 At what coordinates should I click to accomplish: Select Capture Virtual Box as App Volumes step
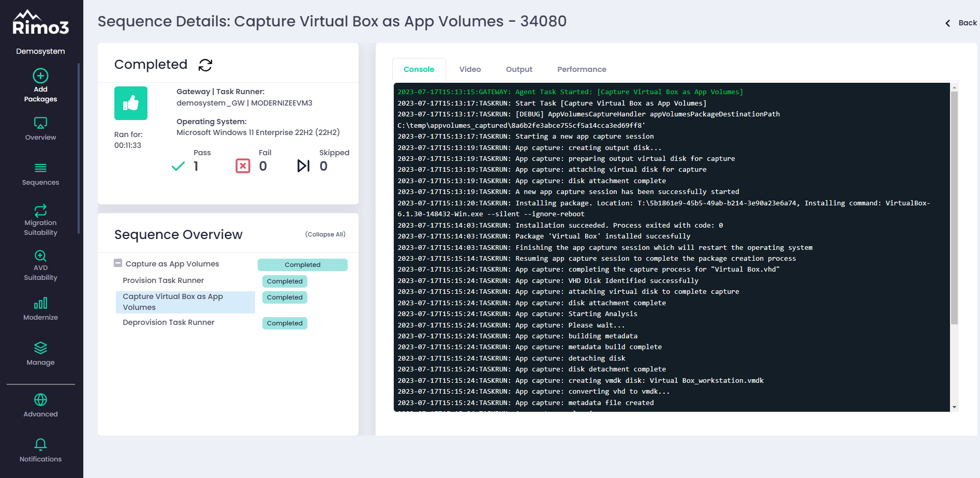click(185, 302)
